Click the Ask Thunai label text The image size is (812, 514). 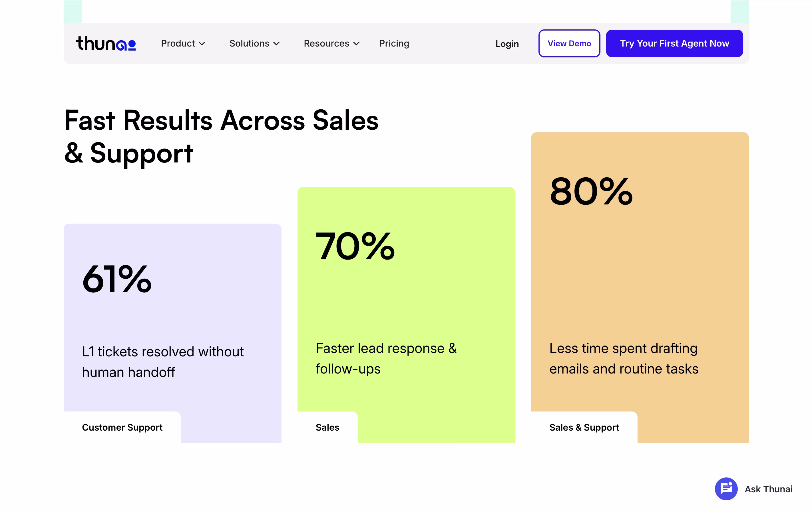[x=768, y=489]
